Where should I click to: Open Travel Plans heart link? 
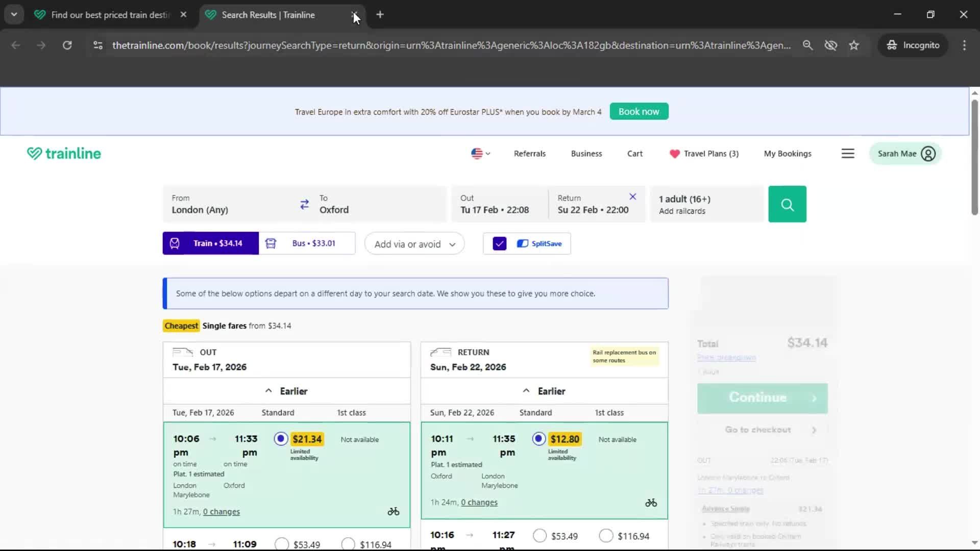[x=704, y=154]
